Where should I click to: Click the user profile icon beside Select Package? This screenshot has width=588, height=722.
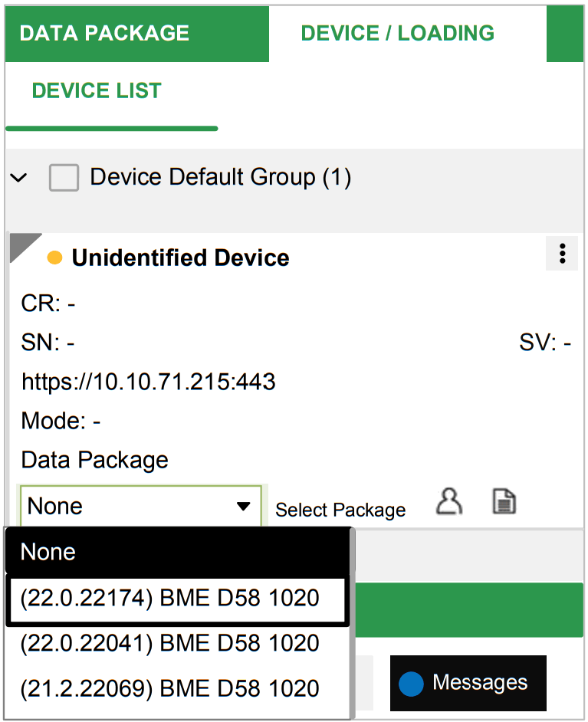pyautogui.click(x=449, y=502)
